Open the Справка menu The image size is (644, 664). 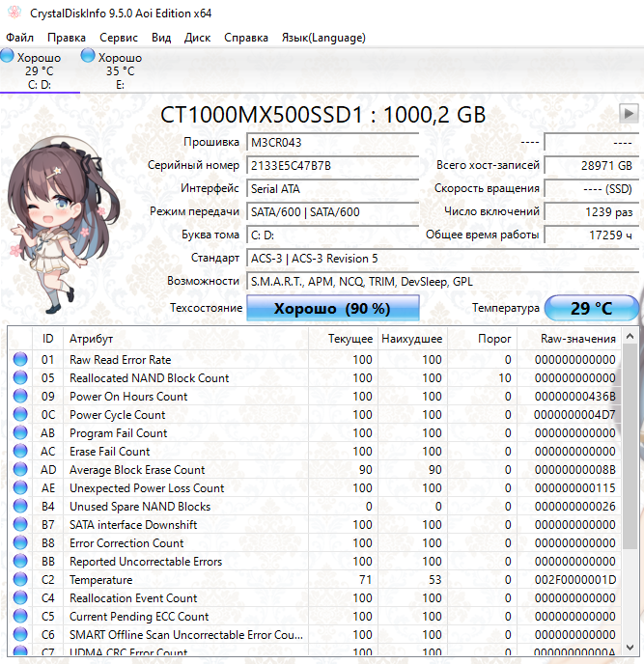point(246,38)
